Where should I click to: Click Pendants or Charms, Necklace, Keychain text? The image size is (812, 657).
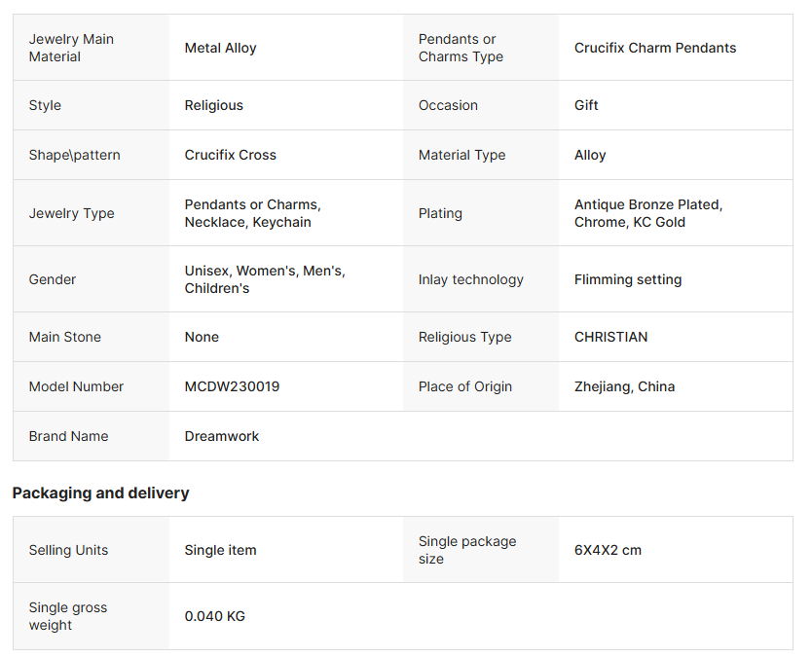(253, 213)
